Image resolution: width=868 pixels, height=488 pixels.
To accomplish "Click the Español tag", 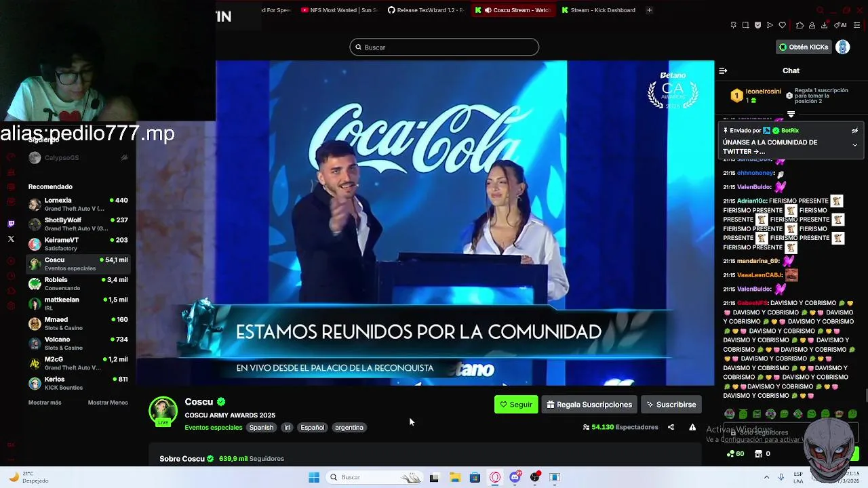I will (x=313, y=428).
